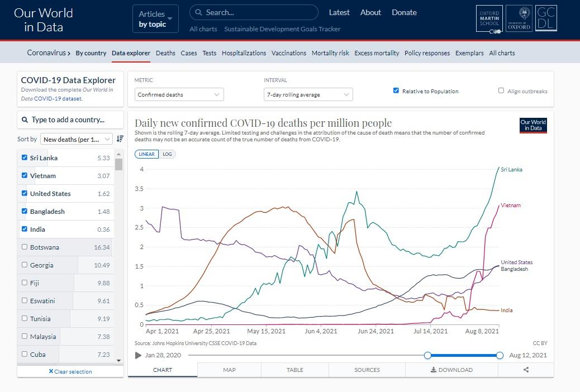Click the sort order direction icon
Image resolution: width=580 pixels, height=392 pixels.
click(x=120, y=139)
